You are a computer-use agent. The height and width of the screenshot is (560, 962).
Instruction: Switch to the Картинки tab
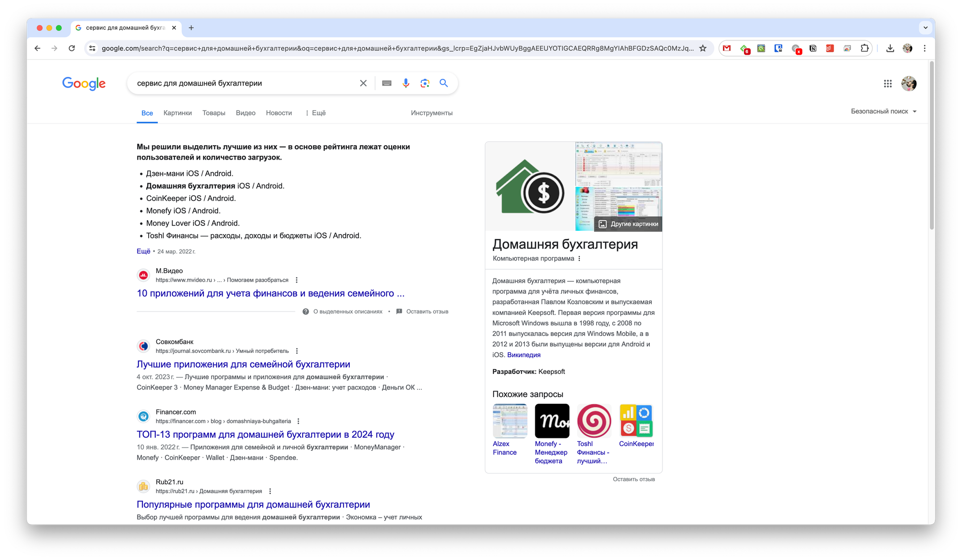coord(177,113)
